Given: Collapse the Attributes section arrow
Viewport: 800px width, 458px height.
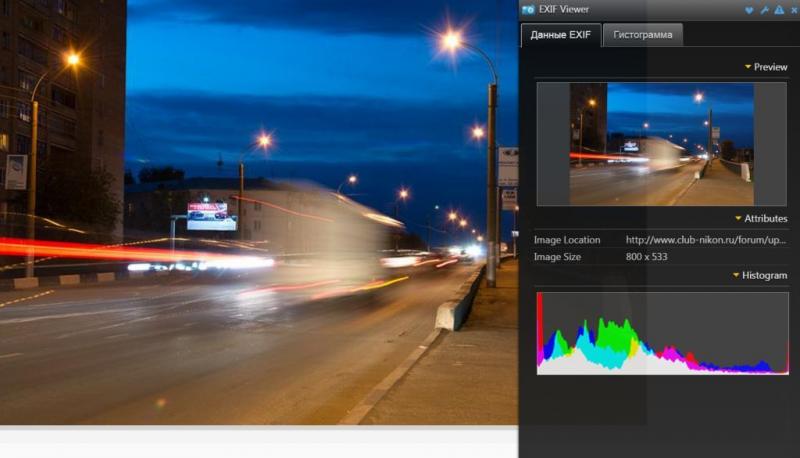Looking at the screenshot, I should click(x=738, y=218).
